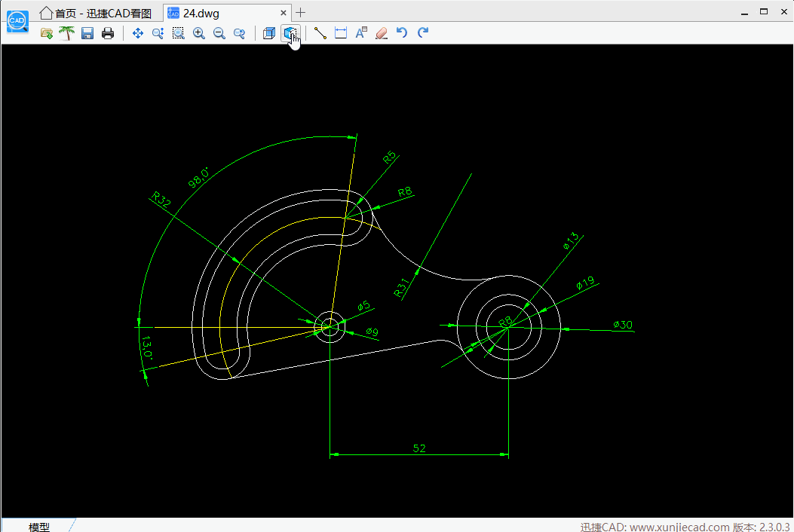
Task: Add a text annotation with the A tool
Action: (x=361, y=33)
